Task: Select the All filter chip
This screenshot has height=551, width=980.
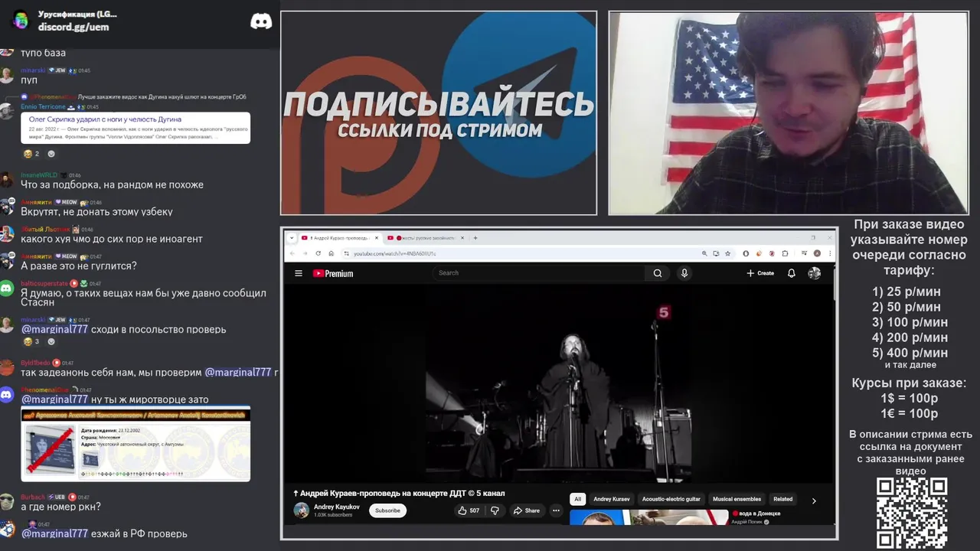Action: pos(578,499)
